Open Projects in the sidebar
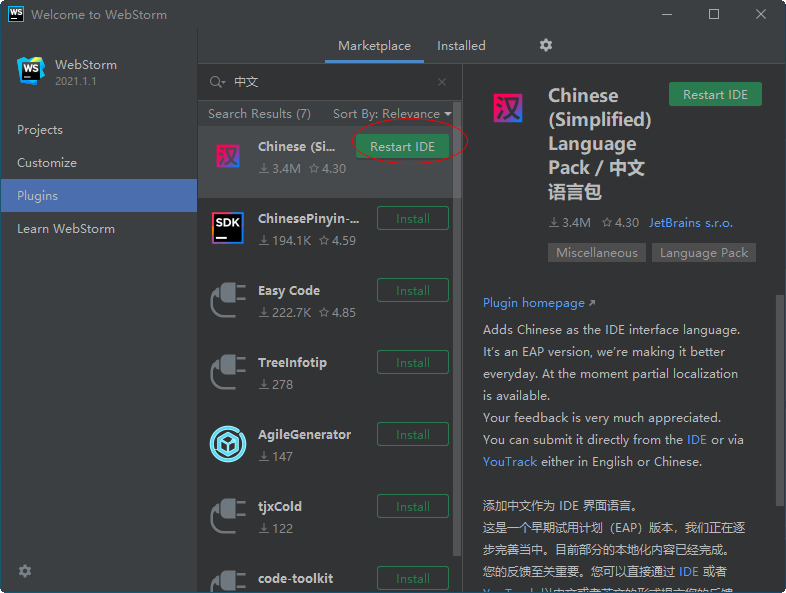Viewport: 786px width, 593px height. (x=99, y=130)
